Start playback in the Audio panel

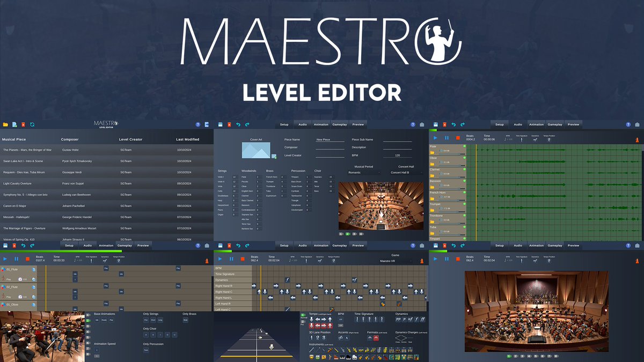(x=435, y=138)
